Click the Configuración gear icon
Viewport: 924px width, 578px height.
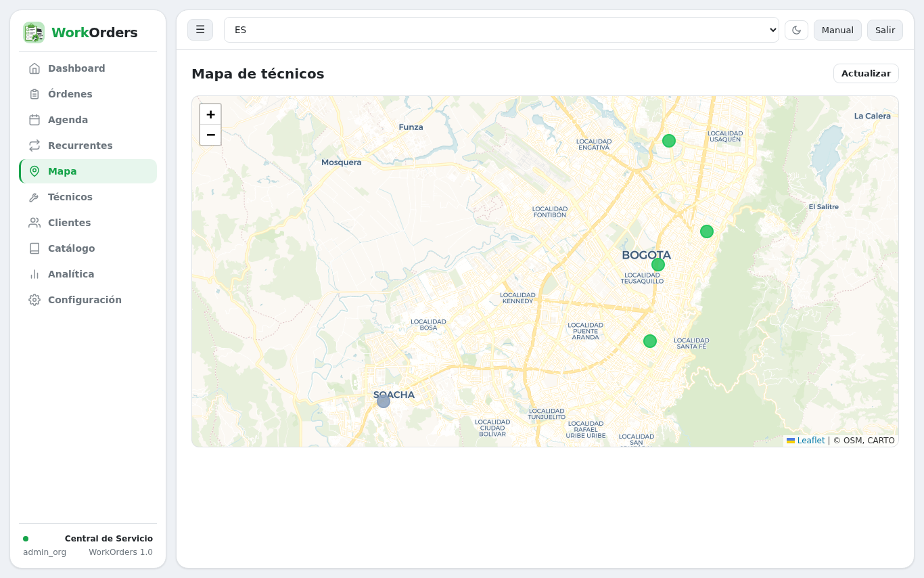34,300
